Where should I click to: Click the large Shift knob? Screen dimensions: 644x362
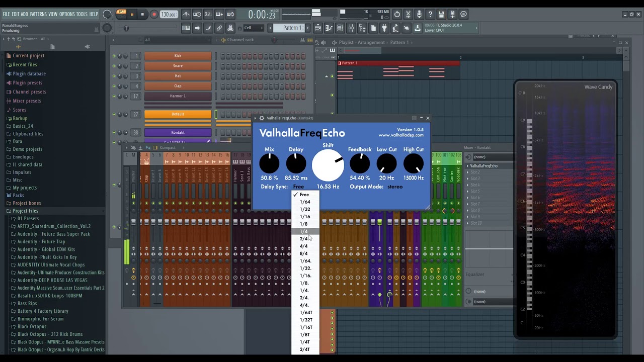pos(328,165)
